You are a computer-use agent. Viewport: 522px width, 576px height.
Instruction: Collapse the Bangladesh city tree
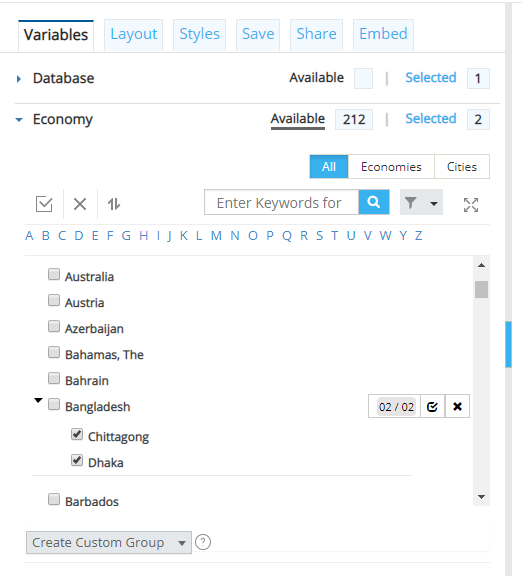pos(38,400)
